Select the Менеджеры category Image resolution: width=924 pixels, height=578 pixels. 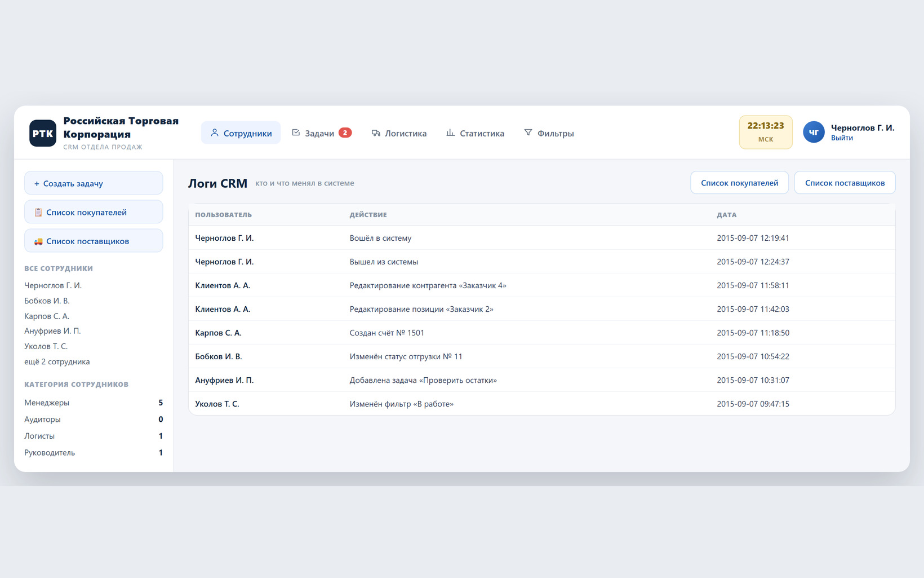coord(94,403)
